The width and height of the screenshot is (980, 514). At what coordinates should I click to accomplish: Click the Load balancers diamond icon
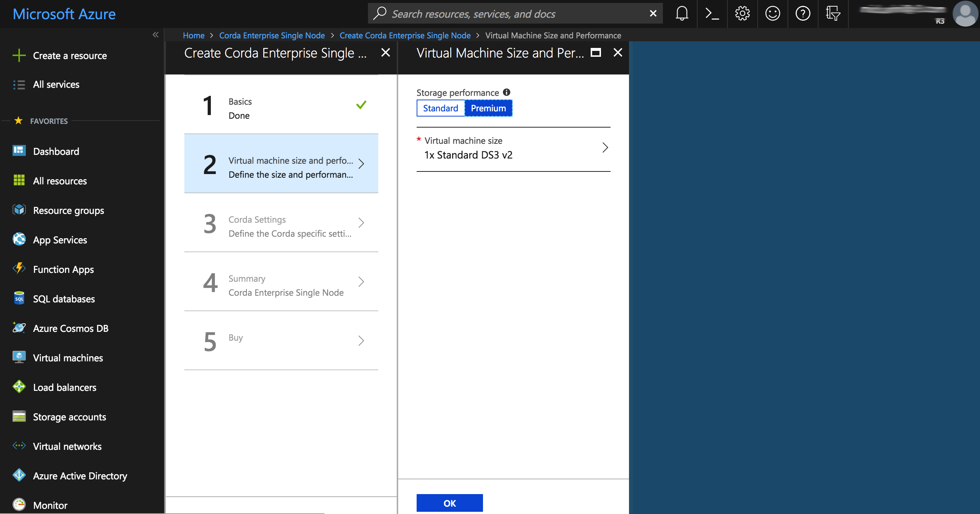pyautogui.click(x=19, y=387)
